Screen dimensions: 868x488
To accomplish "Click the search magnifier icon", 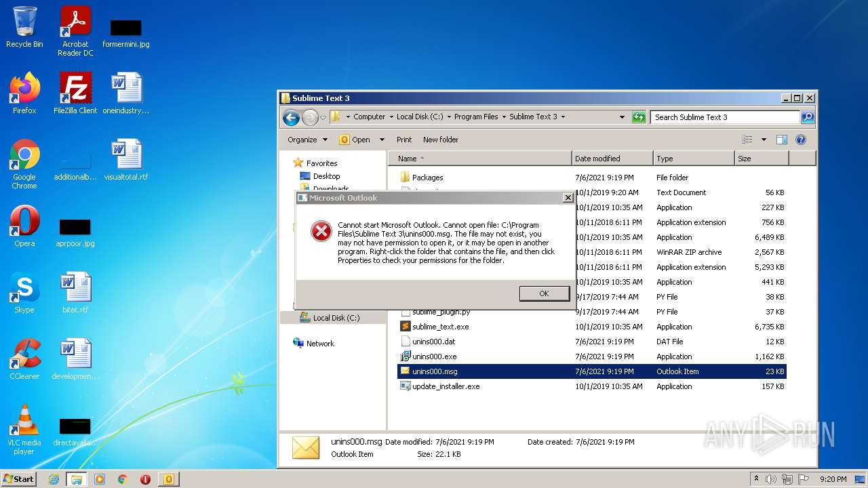I will [807, 117].
